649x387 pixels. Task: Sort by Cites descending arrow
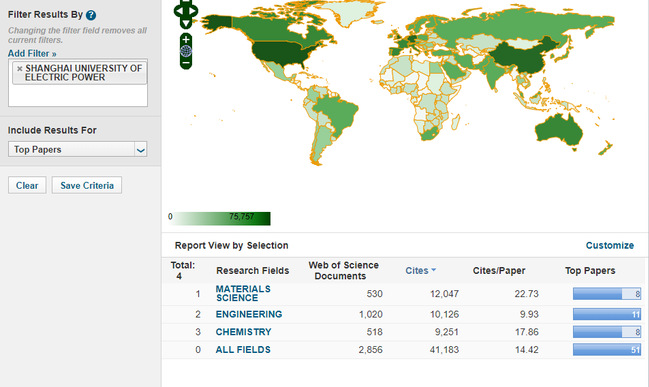tap(433, 270)
